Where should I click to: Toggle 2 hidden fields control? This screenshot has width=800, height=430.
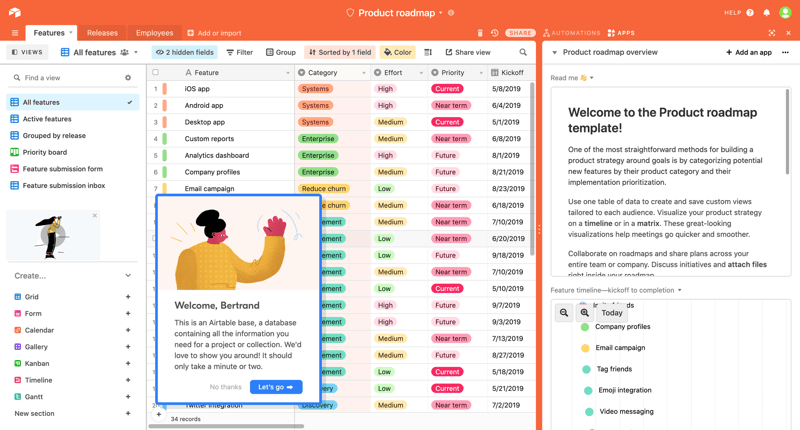185,52
